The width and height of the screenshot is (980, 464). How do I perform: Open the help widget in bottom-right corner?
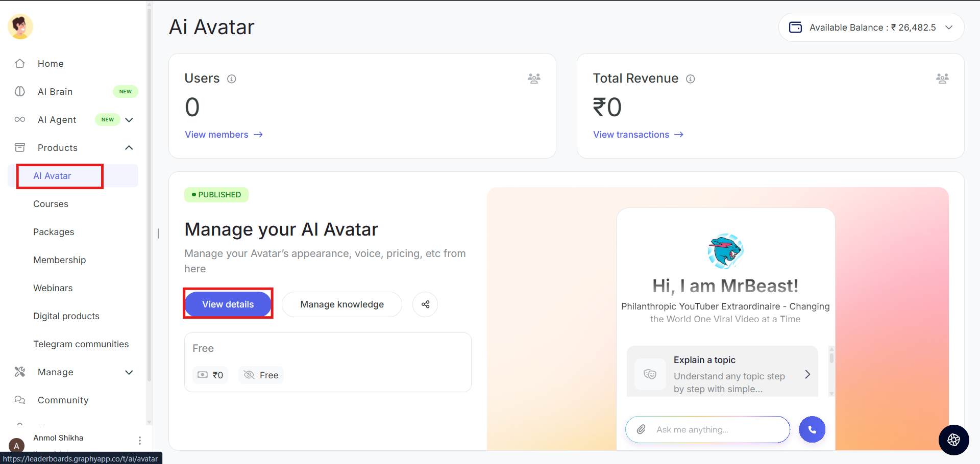click(x=953, y=440)
